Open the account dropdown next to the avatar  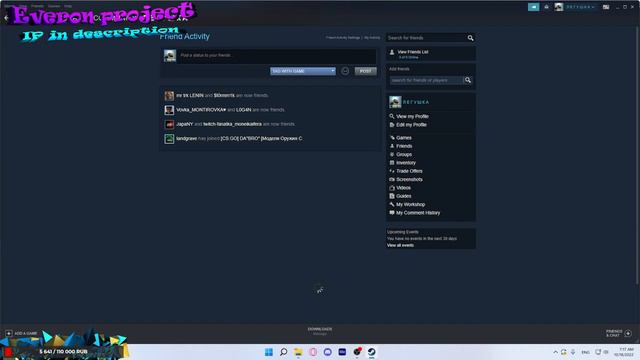580,7
